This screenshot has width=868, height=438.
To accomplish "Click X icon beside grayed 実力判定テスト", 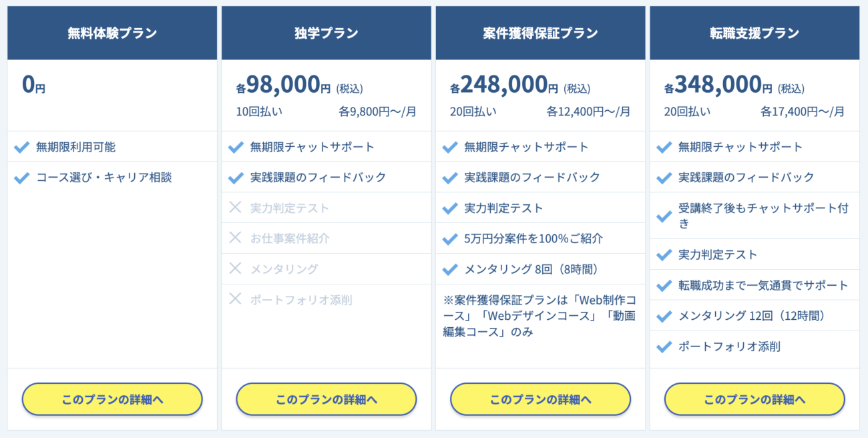I will click(235, 208).
